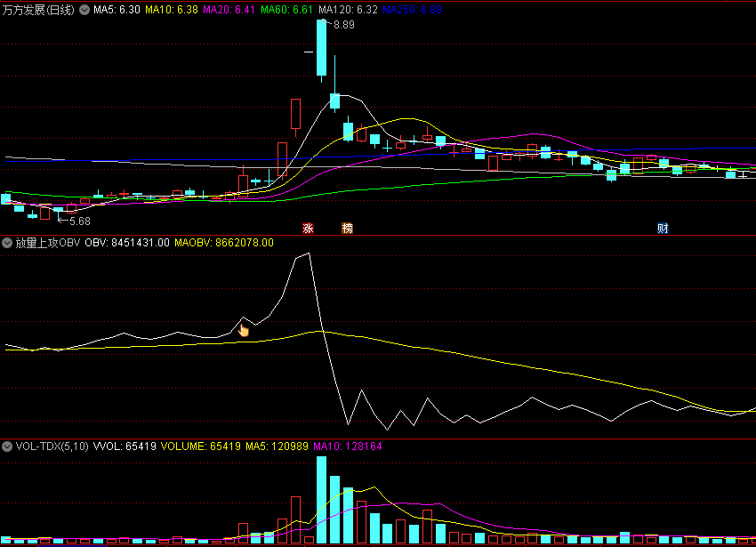Select the MAOBV: 8662078.00 value
Screen dimensions: 756x547
click(x=224, y=243)
